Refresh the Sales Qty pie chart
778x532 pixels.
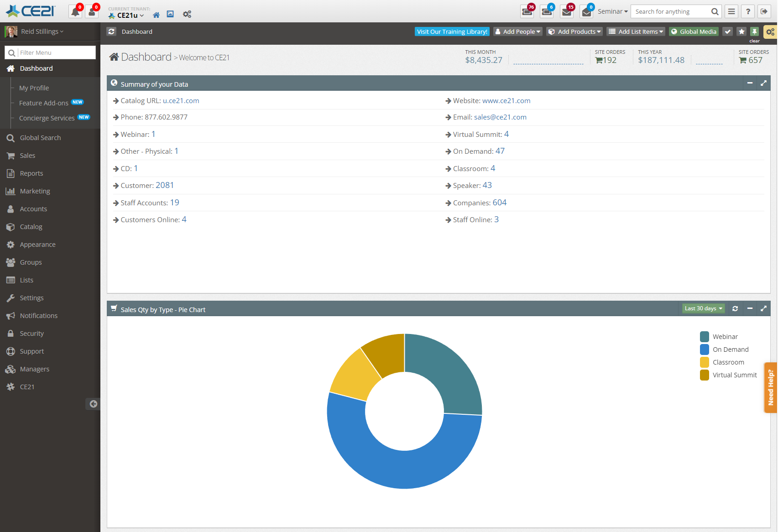tap(735, 309)
